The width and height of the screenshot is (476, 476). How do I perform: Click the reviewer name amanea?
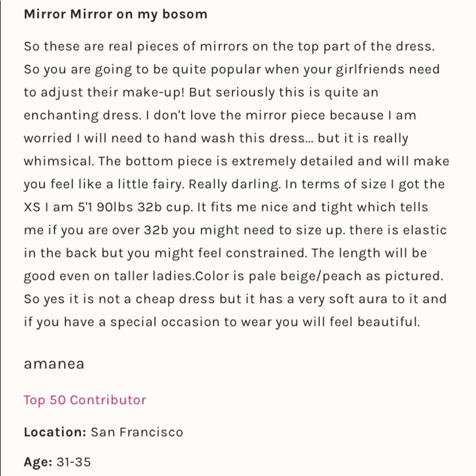click(x=54, y=364)
